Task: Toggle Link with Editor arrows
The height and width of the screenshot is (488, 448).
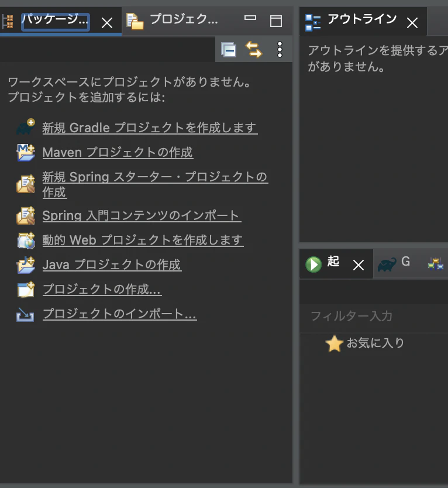Action: point(254,50)
